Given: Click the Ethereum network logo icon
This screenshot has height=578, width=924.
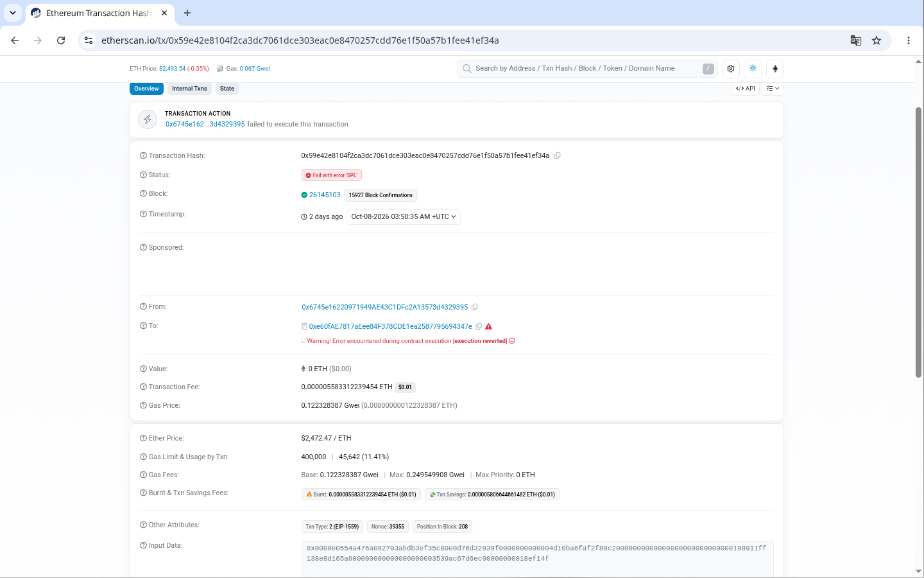Looking at the screenshot, I should point(775,69).
